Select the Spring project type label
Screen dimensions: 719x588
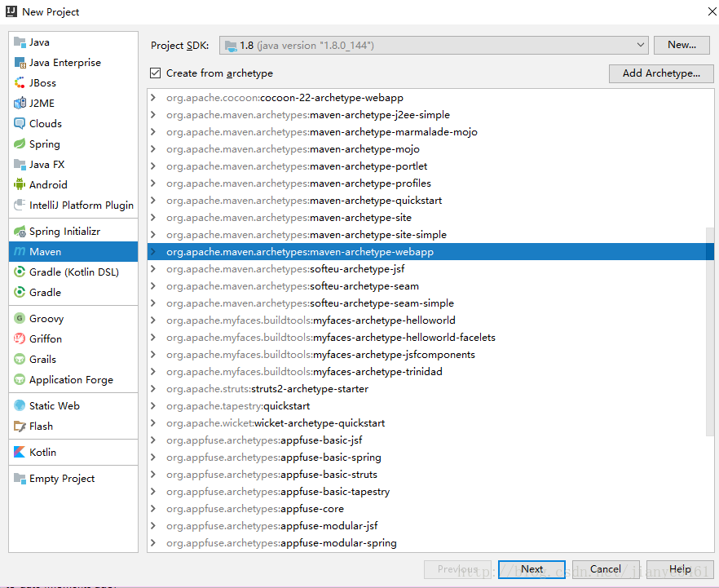click(45, 144)
